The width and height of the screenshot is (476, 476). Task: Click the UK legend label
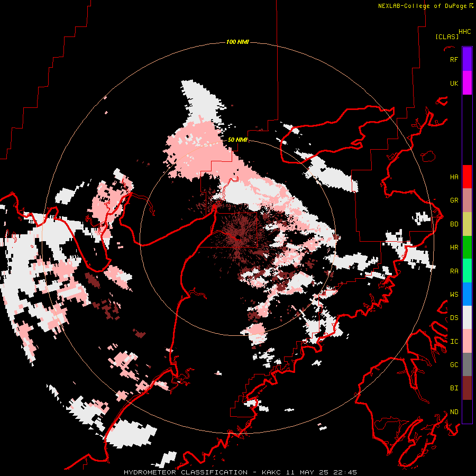(454, 83)
